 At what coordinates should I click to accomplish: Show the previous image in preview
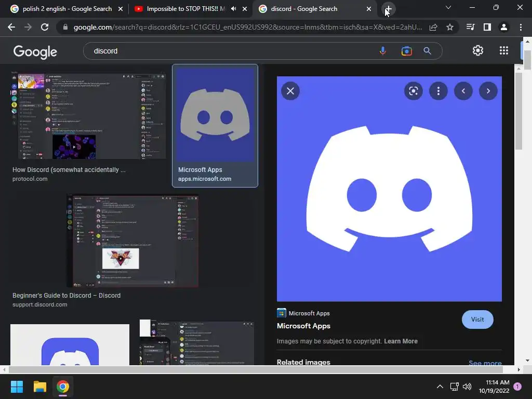pos(463,91)
